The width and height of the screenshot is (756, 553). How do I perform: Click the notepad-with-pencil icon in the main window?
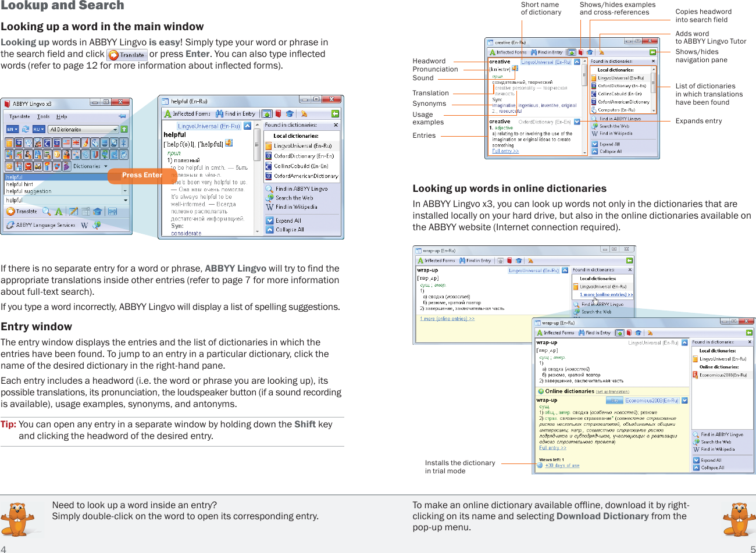click(x=74, y=212)
